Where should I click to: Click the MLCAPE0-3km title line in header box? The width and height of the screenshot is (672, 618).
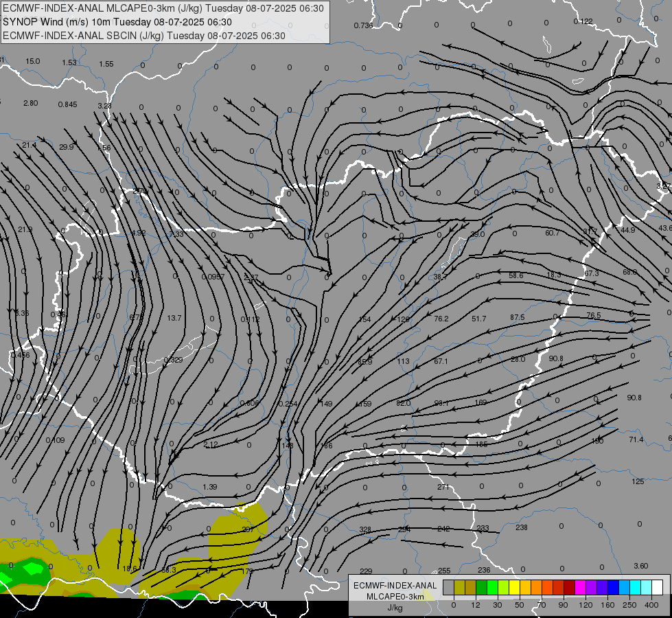[x=163, y=8]
